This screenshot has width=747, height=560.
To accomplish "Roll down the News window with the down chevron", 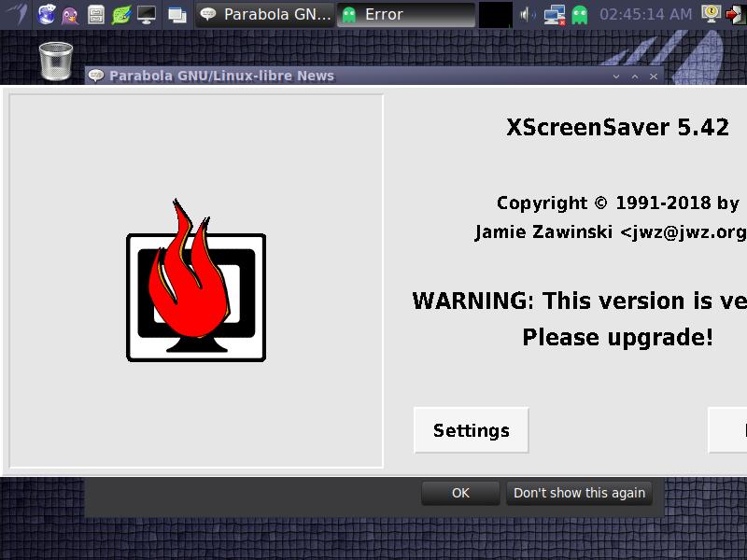I will click(x=616, y=77).
